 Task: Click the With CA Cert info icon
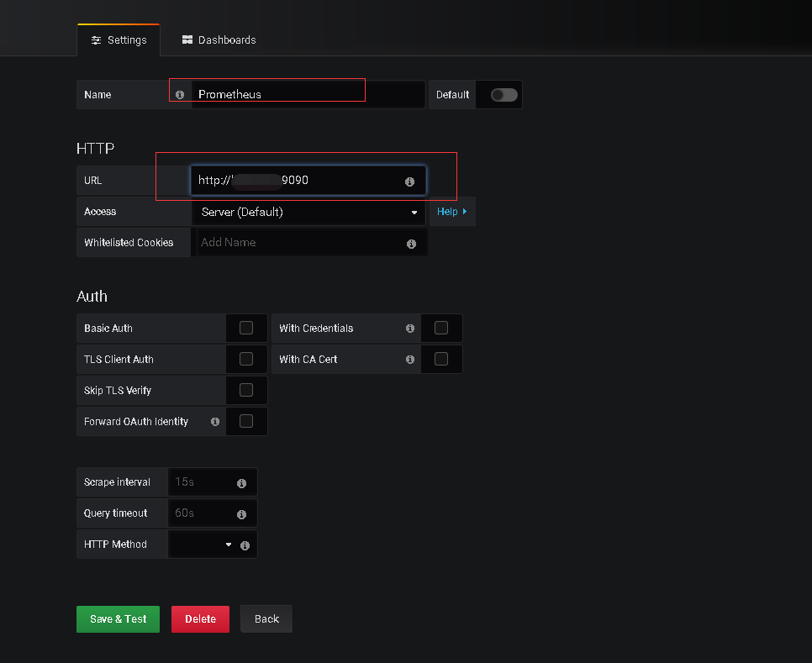(x=410, y=360)
